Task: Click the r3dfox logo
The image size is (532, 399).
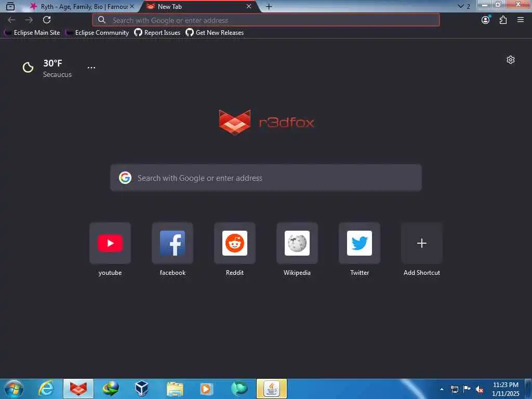Action: (x=267, y=122)
